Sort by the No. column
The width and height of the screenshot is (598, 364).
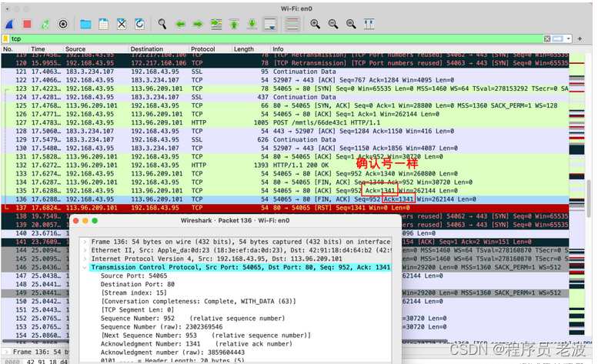pos(15,48)
